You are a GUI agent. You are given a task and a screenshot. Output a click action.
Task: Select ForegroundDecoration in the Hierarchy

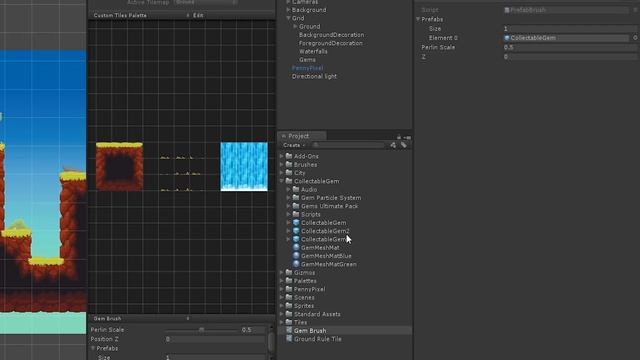pos(331,43)
